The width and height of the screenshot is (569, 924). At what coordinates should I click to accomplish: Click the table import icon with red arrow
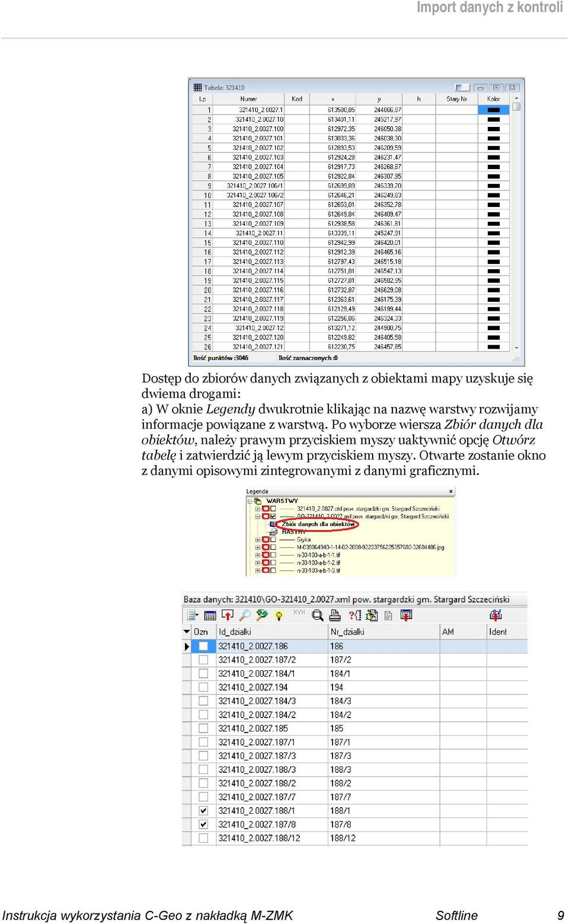407,615
